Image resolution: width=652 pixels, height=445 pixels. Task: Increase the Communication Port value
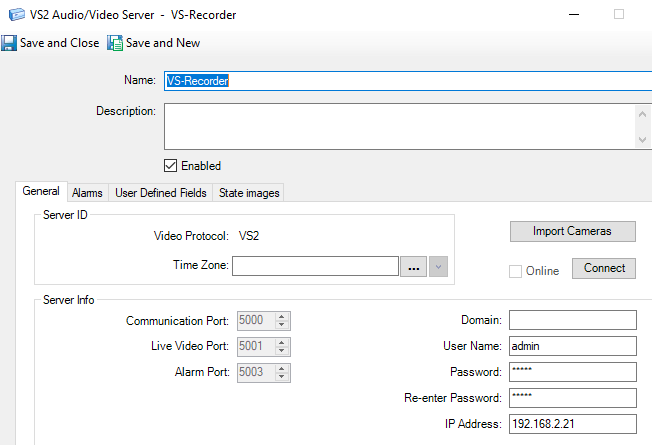point(282,317)
